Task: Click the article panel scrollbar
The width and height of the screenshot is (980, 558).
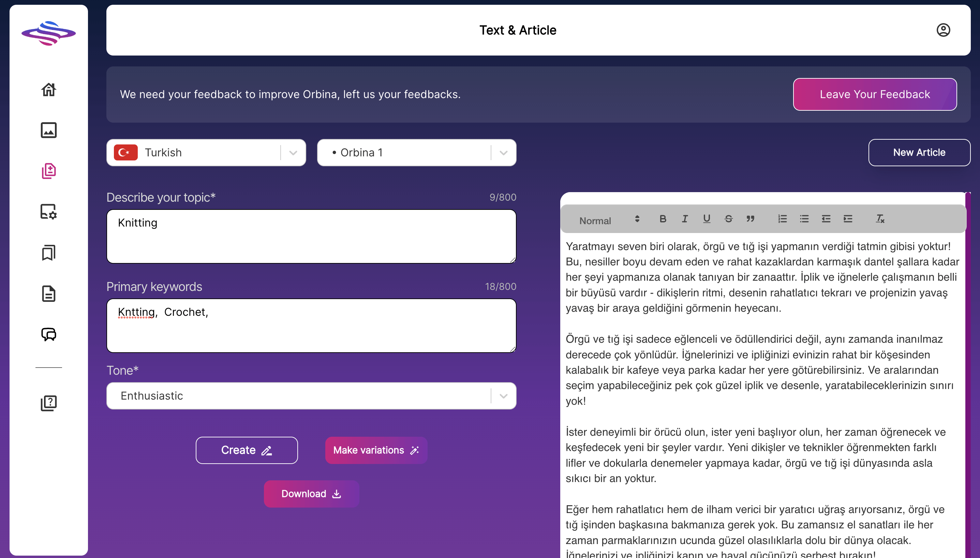Action: point(968,375)
